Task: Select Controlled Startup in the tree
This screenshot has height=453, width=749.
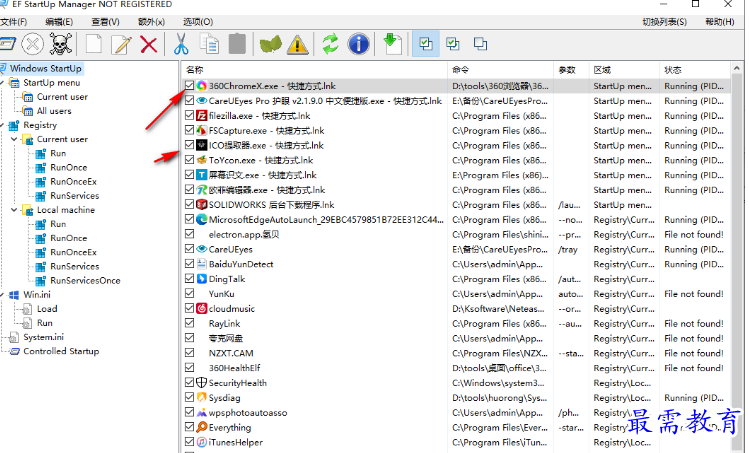Action: (61, 351)
